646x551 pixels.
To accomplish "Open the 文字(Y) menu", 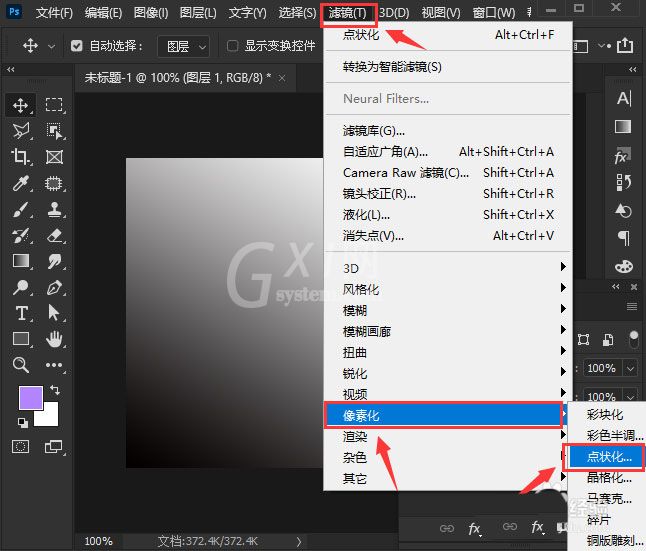I will [x=247, y=13].
